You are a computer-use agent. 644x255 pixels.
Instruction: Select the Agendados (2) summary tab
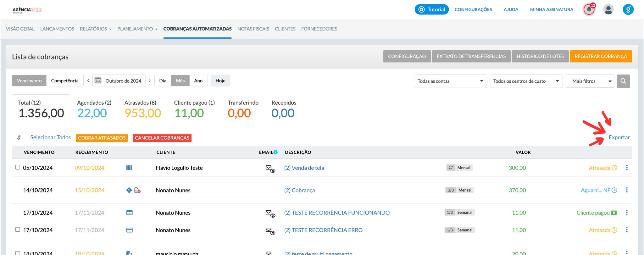point(94,109)
